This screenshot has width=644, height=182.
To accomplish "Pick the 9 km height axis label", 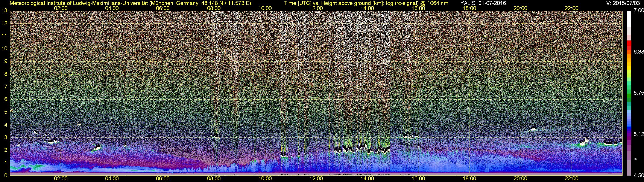I will click(x=6, y=62).
